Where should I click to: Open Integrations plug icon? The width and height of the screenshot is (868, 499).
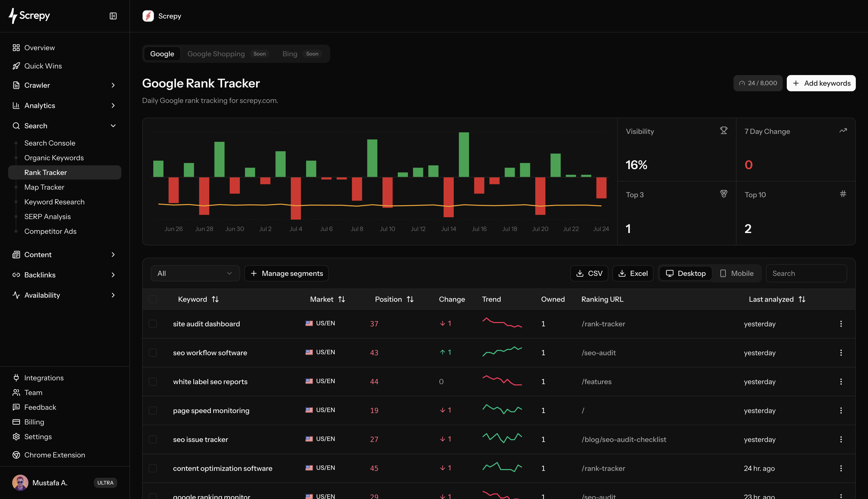(x=16, y=378)
